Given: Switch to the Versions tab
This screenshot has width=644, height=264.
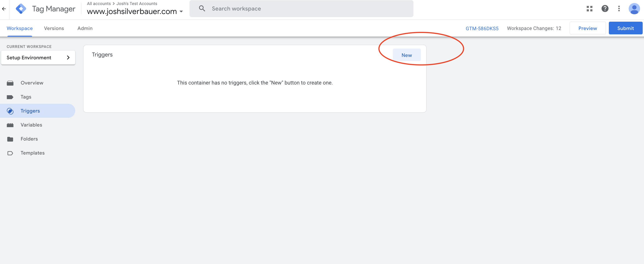Looking at the screenshot, I should tap(54, 28).
